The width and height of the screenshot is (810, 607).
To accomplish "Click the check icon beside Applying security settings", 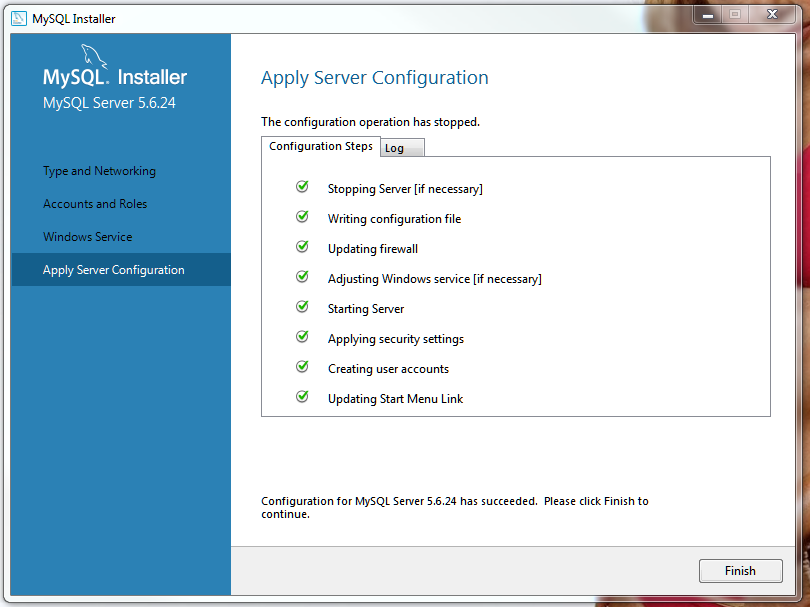I will click(x=302, y=337).
